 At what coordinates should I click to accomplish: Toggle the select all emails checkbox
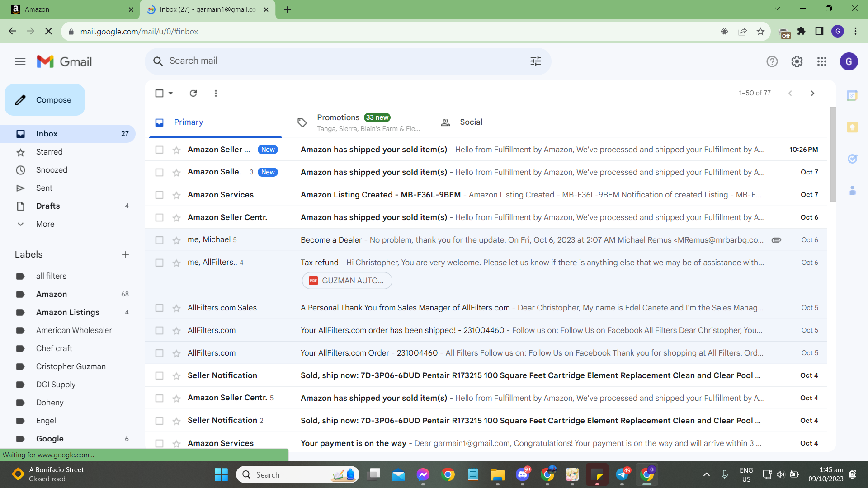(x=159, y=93)
